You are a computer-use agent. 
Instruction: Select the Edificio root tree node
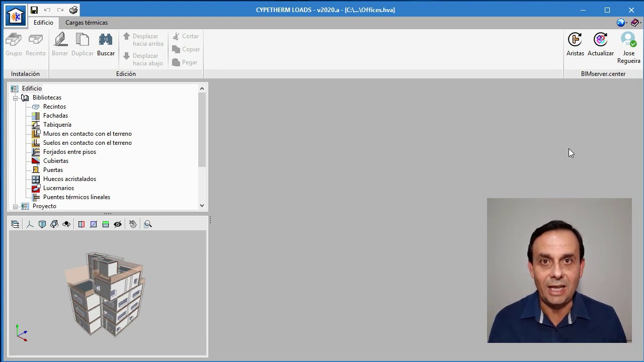coord(32,88)
